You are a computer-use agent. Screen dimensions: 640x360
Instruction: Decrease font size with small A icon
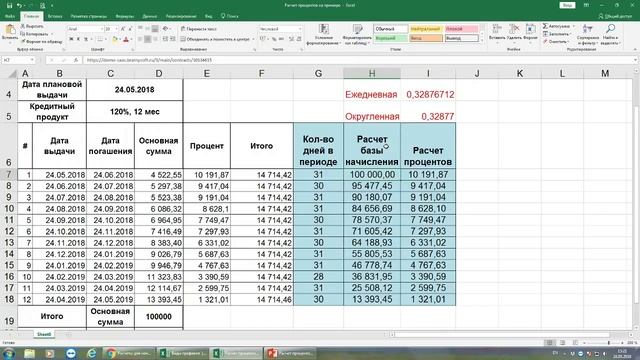pos(130,29)
